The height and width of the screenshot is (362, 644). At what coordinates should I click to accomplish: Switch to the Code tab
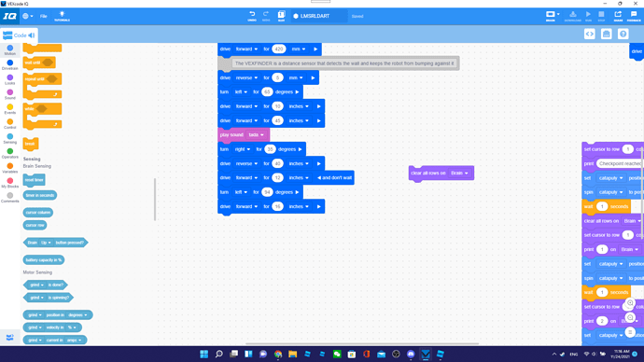click(x=20, y=35)
